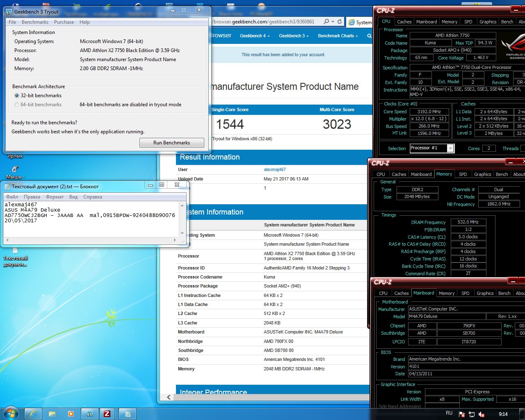The width and height of the screenshot is (525, 420).
Task: Refresh the Geekbench browser page
Action: [x=340, y=22]
